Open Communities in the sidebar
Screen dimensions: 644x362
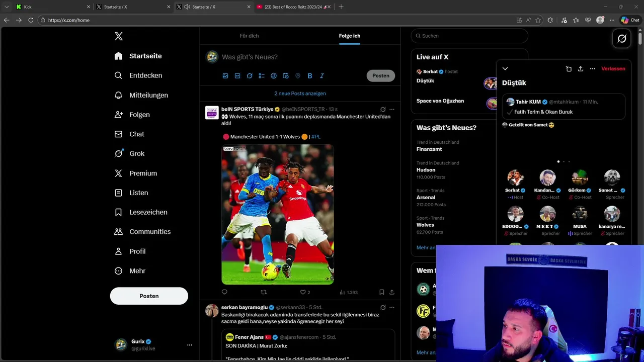[142, 232]
